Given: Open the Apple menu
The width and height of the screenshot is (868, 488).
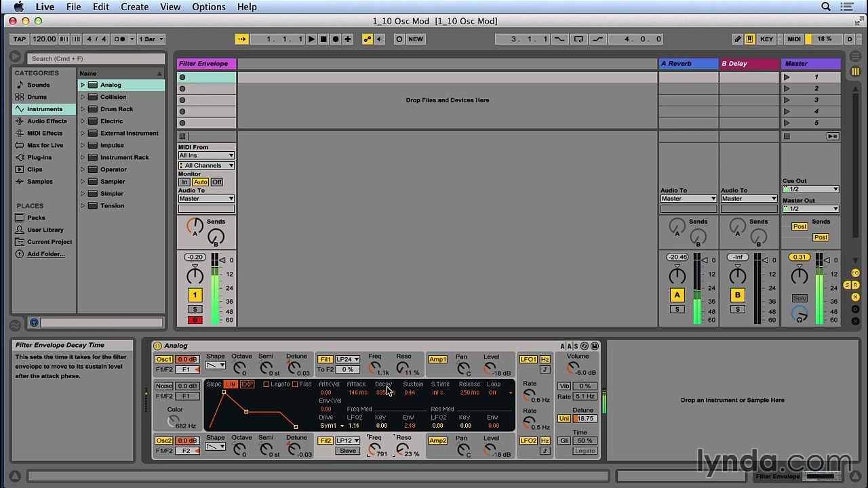Looking at the screenshot, I should coord(18,7).
